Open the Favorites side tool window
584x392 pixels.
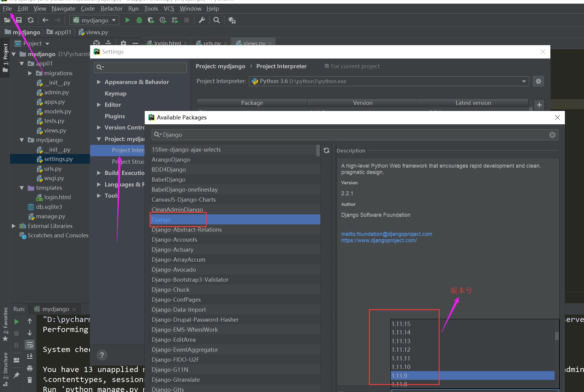5,324
